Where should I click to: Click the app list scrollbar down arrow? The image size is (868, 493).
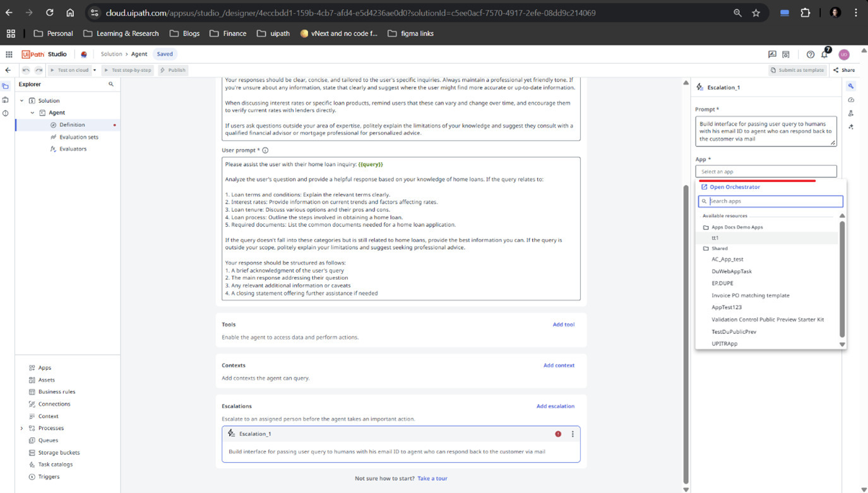(x=842, y=344)
